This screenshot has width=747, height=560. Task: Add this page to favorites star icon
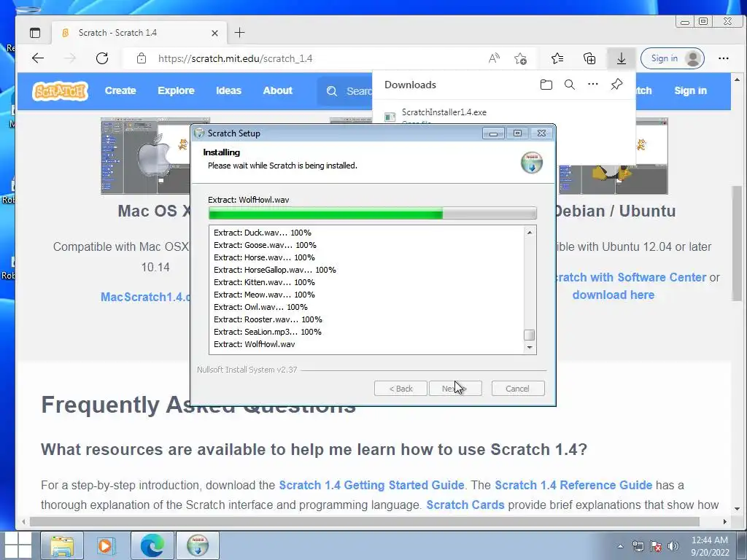pos(520,58)
